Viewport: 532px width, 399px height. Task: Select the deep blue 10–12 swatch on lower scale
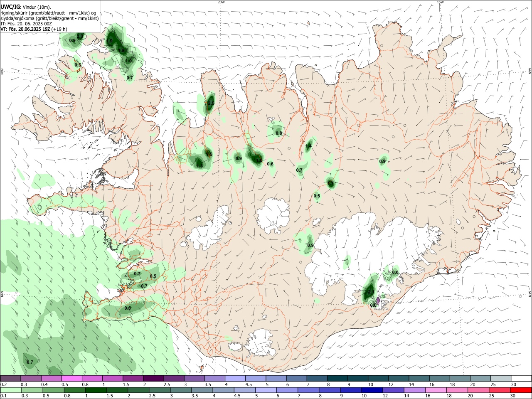pos(372,390)
